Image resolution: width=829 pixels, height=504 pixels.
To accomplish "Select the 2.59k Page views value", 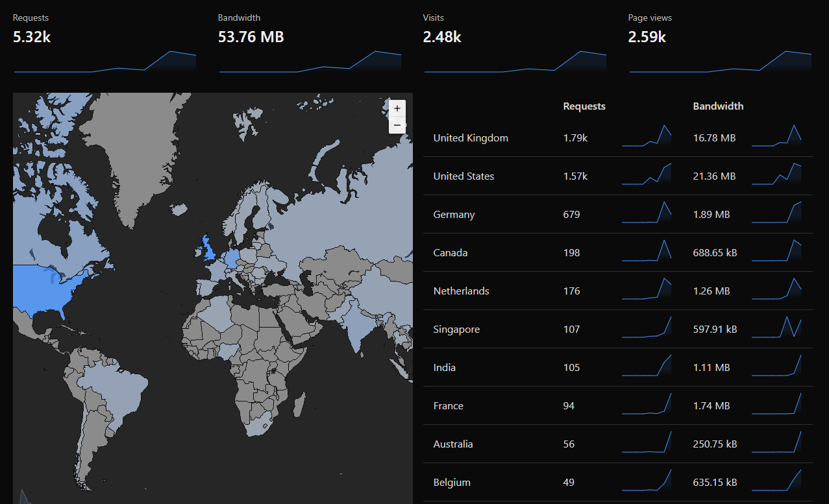I will pos(647,37).
